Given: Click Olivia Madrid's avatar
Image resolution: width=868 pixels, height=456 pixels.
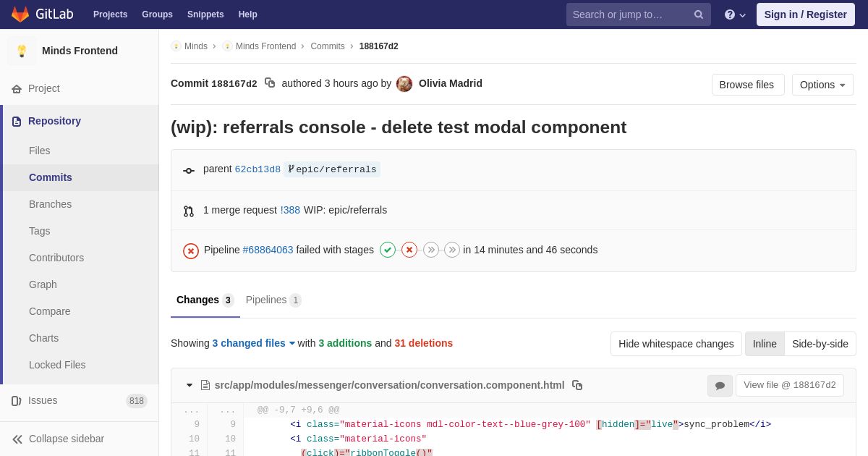Looking at the screenshot, I should click(x=404, y=84).
